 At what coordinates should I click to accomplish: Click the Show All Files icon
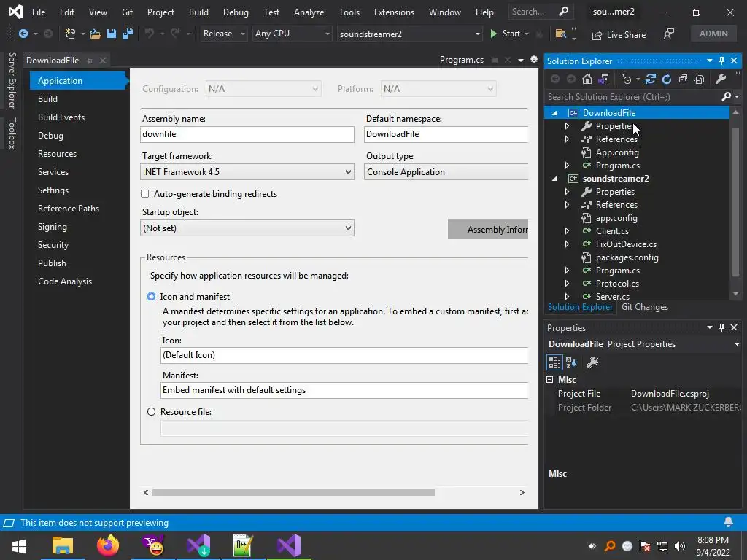(x=699, y=79)
